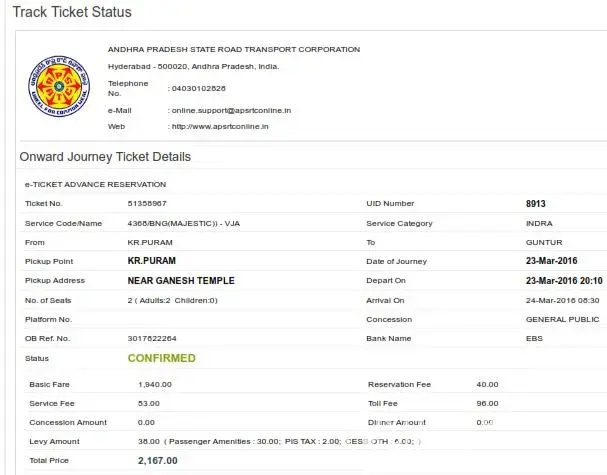Select ticket number 51356967
The height and width of the screenshot is (475, 607).
tap(148, 204)
